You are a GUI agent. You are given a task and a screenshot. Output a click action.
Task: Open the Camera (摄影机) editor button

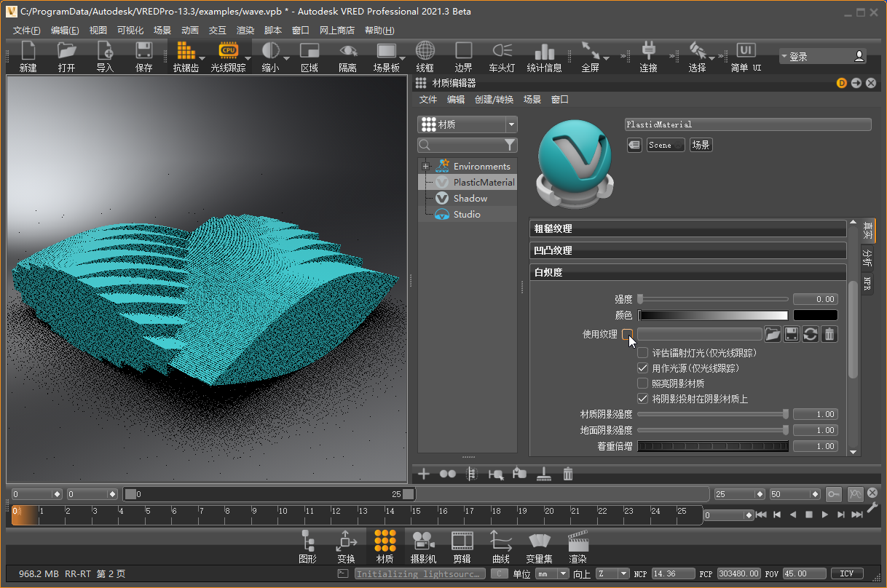423,546
